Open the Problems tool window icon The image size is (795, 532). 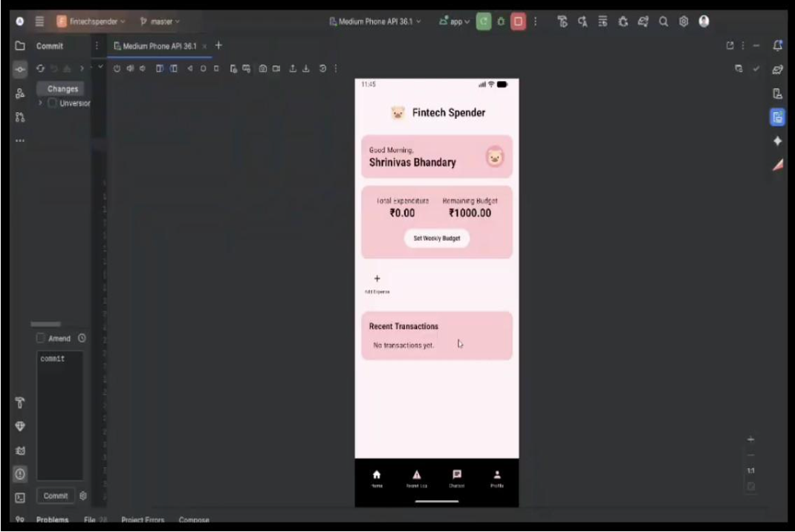(x=20, y=474)
